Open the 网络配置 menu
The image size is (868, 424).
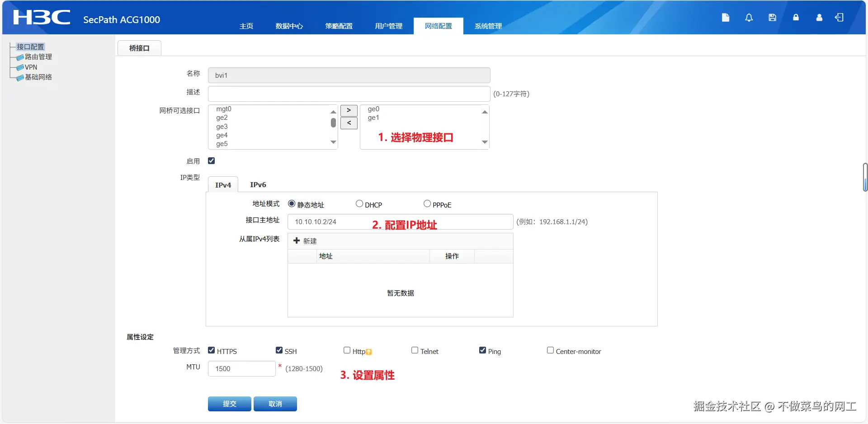[439, 26]
